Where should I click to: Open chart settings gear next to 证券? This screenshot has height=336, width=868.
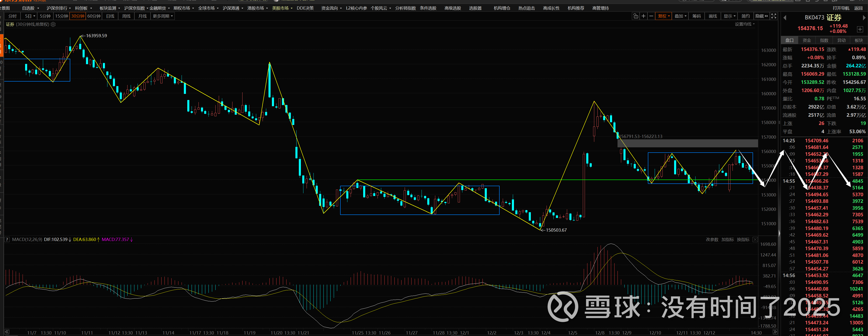(53, 24)
